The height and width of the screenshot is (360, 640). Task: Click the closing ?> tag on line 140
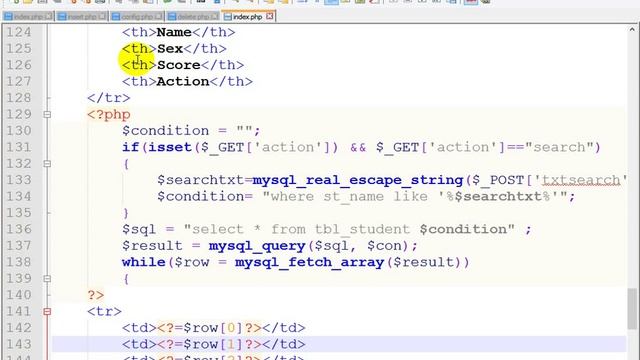pos(96,295)
